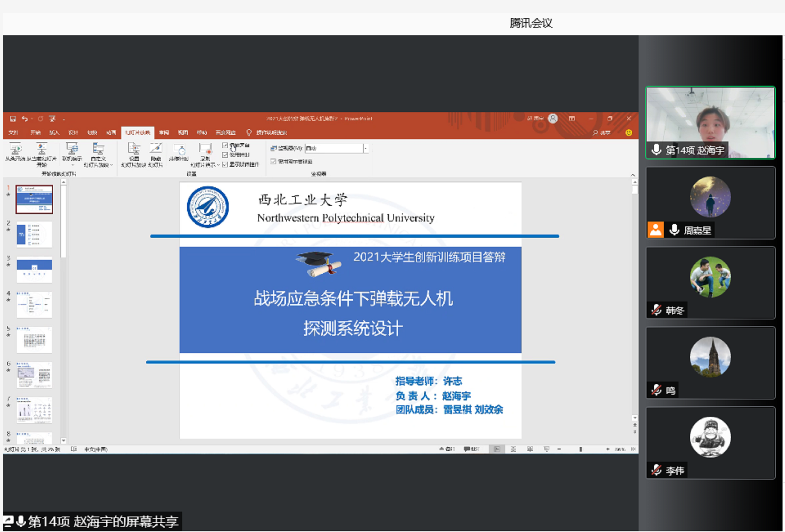Start slideshow from beginning icon

click(16, 149)
